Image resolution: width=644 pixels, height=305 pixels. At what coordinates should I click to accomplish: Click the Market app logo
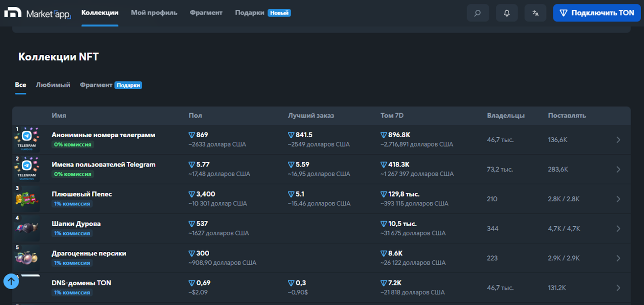(x=37, y=13)
